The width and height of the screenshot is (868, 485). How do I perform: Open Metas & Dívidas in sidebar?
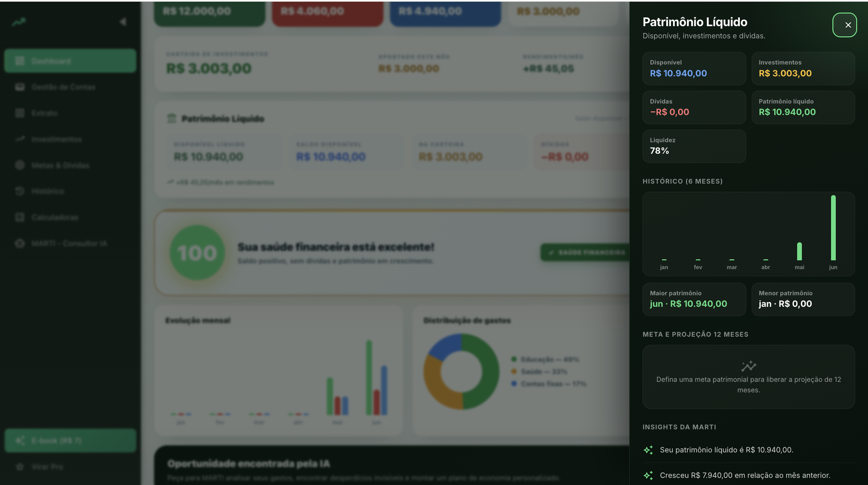pos(70,165)
